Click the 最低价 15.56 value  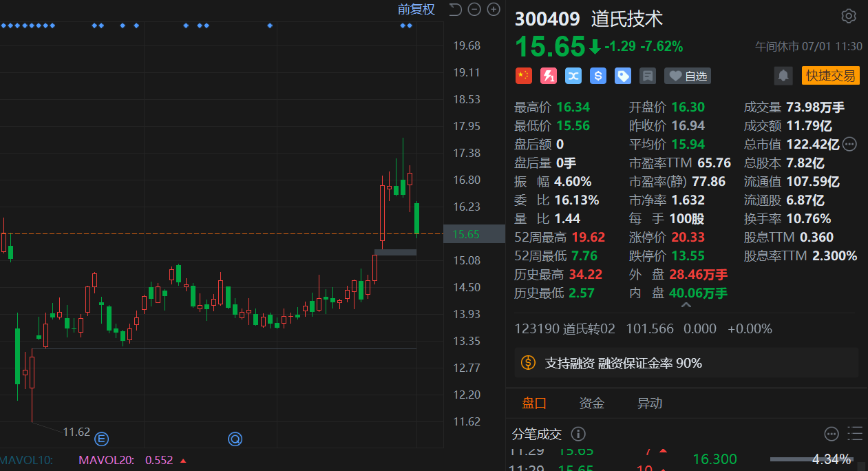point(573,125)
